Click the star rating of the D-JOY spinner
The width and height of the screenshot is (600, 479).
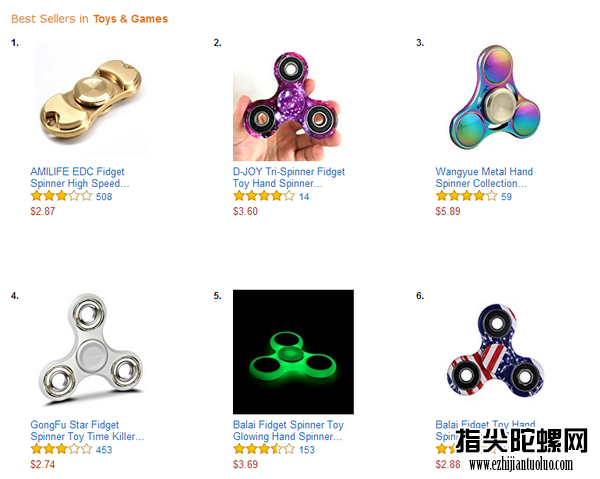[264, 196]
